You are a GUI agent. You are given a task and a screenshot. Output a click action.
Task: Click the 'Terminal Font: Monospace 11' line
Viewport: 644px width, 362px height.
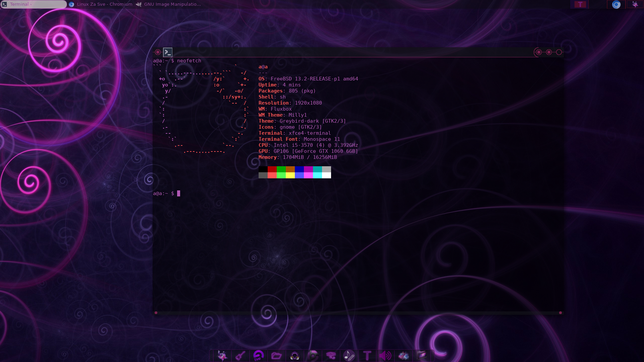point(299,139)
